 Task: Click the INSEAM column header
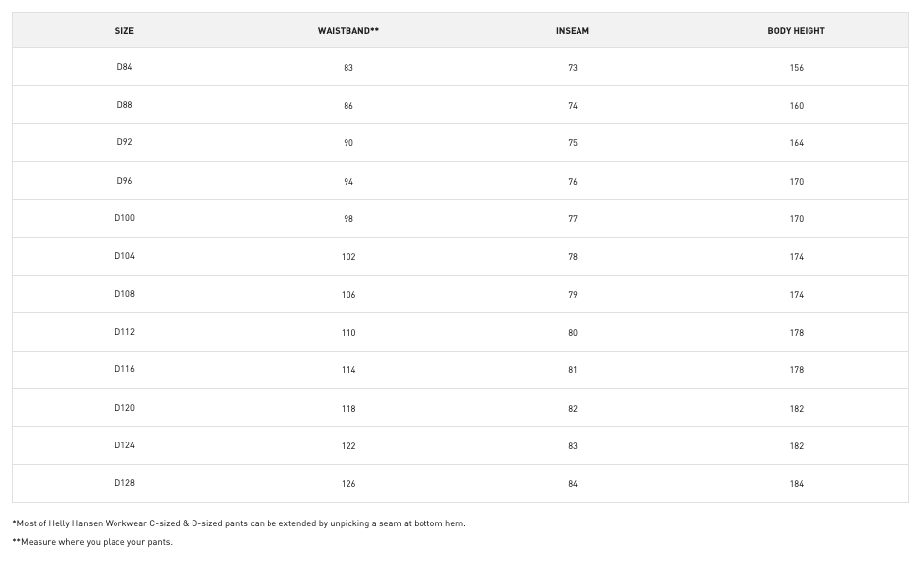tap(573, 31)
